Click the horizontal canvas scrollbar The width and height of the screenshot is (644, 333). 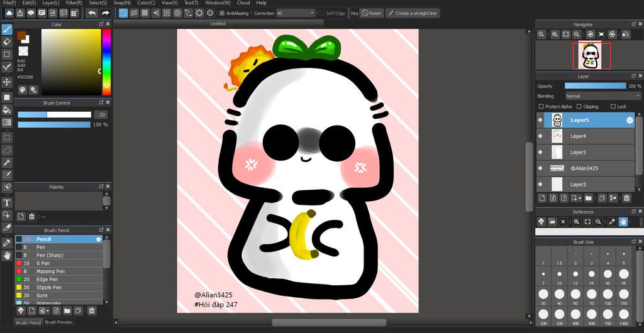329,323
